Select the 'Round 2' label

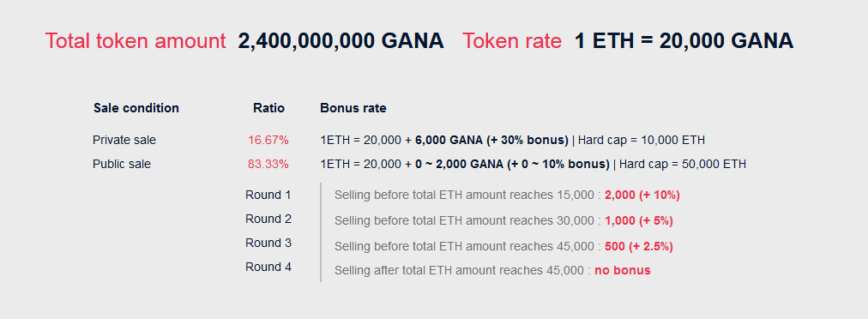(x=268, y=219)
